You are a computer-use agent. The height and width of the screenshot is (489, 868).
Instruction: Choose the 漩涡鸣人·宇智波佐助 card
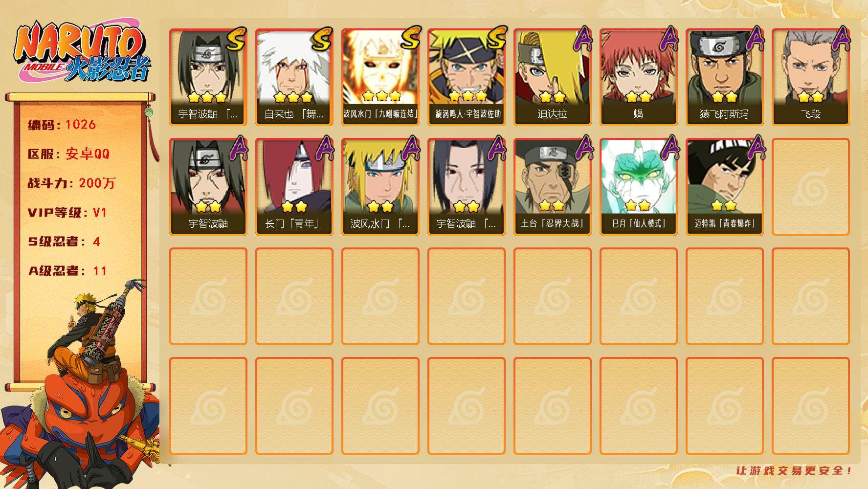point(466,77)
